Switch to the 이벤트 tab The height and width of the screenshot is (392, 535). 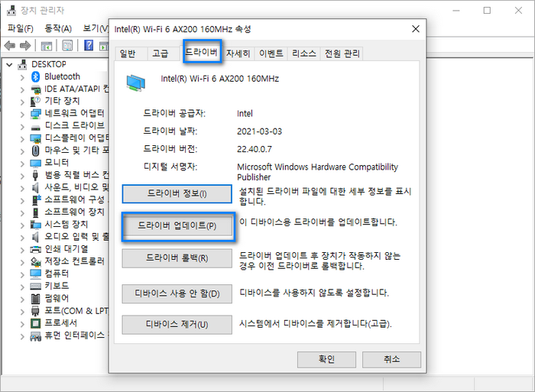[271, 53]
